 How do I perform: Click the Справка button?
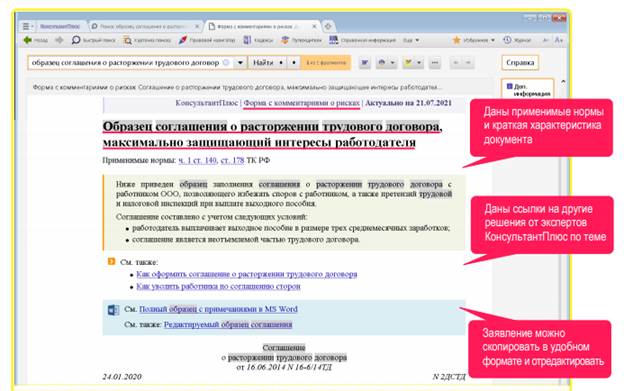click(x=520, y=63)
